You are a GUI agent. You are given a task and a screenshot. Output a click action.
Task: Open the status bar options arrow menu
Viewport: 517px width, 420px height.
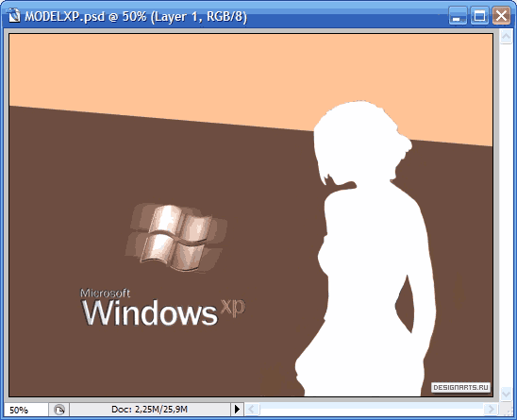237,410
